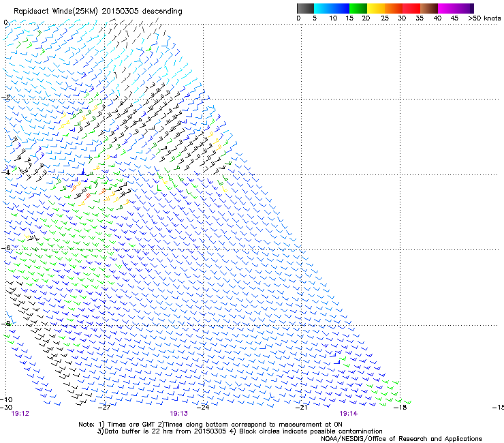Click the latitude axis label '-8'
This screenshot has height=443, width=504.
5,323
